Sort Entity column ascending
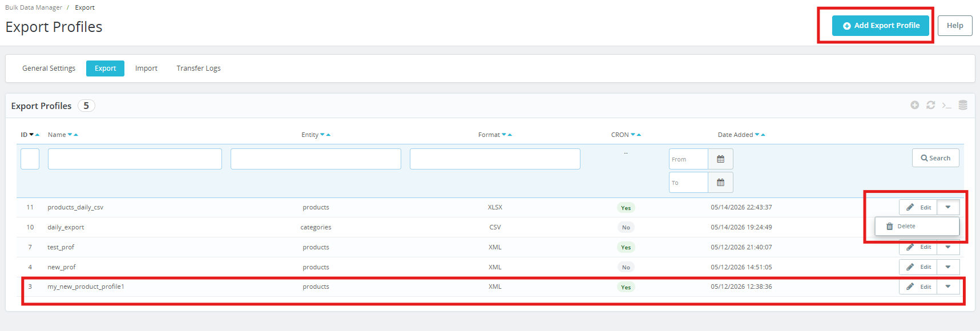 point(328,135)
